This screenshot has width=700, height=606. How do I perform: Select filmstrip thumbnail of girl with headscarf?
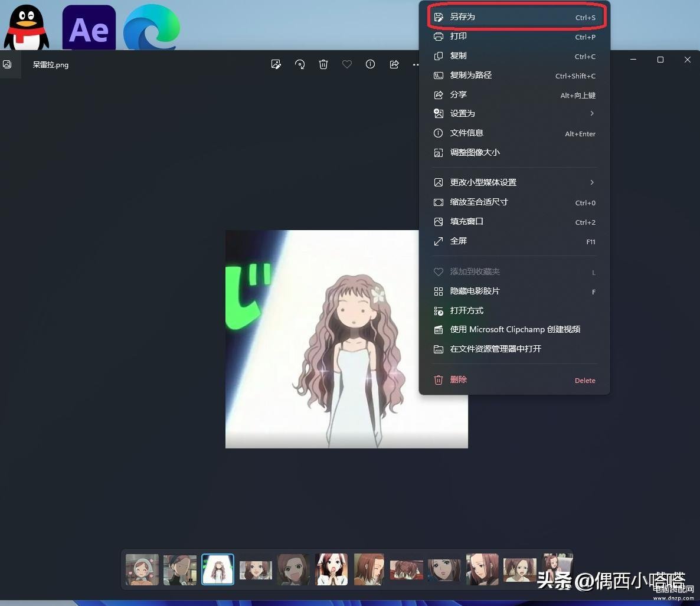142,569
